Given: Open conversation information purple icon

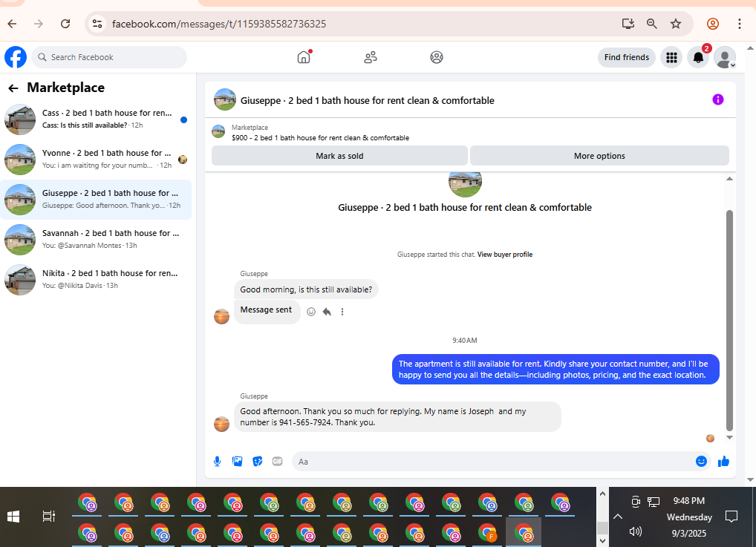Looking at the screenshot, I should coord(717,99).
